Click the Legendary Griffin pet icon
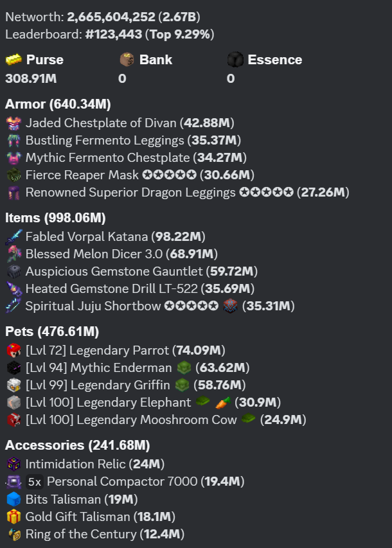This screenshot has height=548, width=392. pyautogui.click(x=14, y=385)
